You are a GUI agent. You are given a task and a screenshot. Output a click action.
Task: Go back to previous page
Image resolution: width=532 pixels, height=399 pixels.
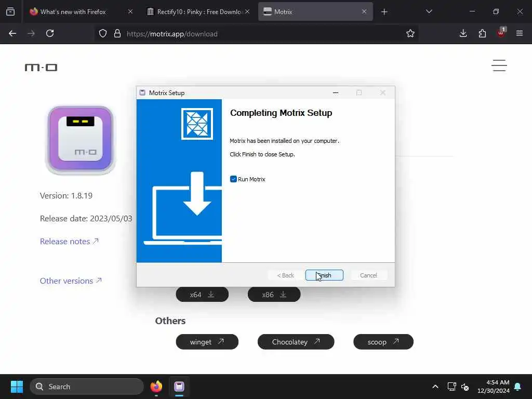pos(12,34)
